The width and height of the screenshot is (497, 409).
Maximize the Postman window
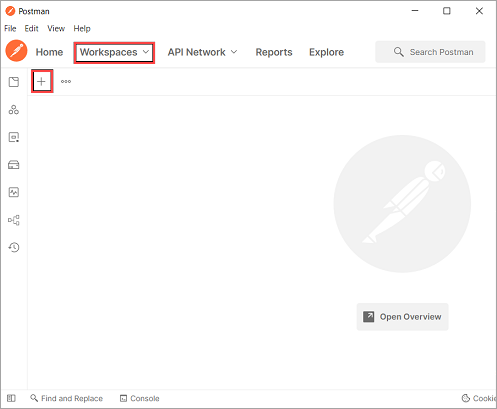(447, 11)
